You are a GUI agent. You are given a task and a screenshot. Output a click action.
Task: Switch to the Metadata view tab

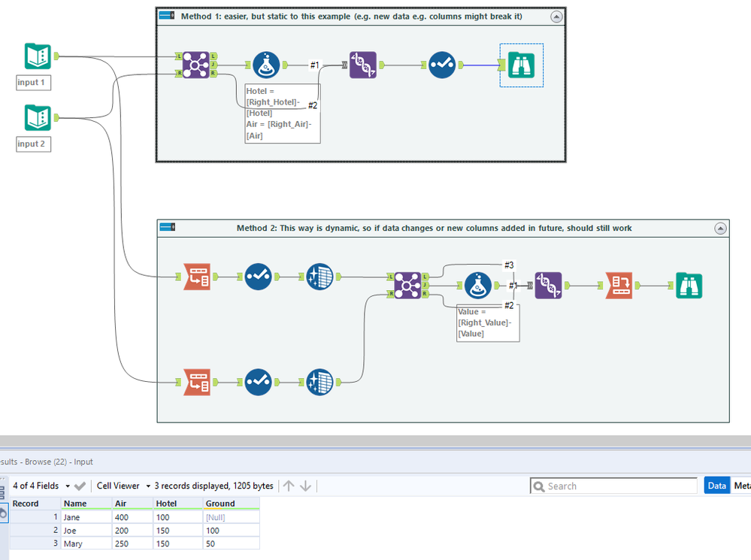[741, 486]
